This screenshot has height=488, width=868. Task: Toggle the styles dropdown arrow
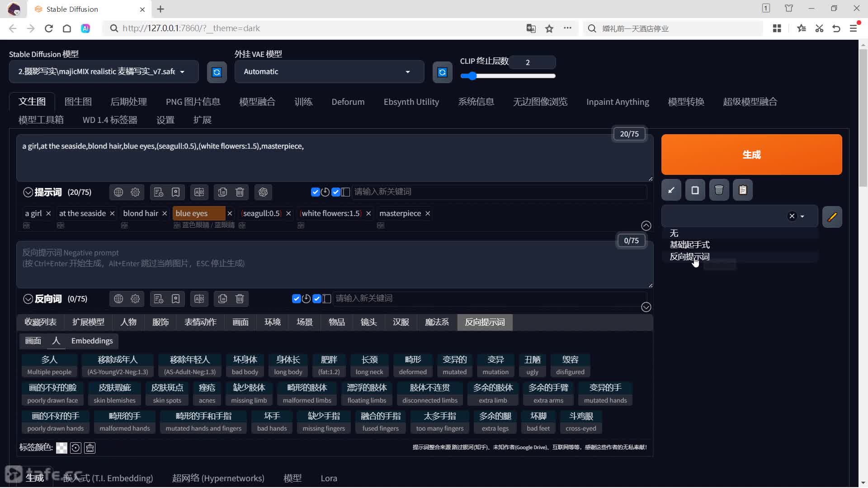[802, 216]
